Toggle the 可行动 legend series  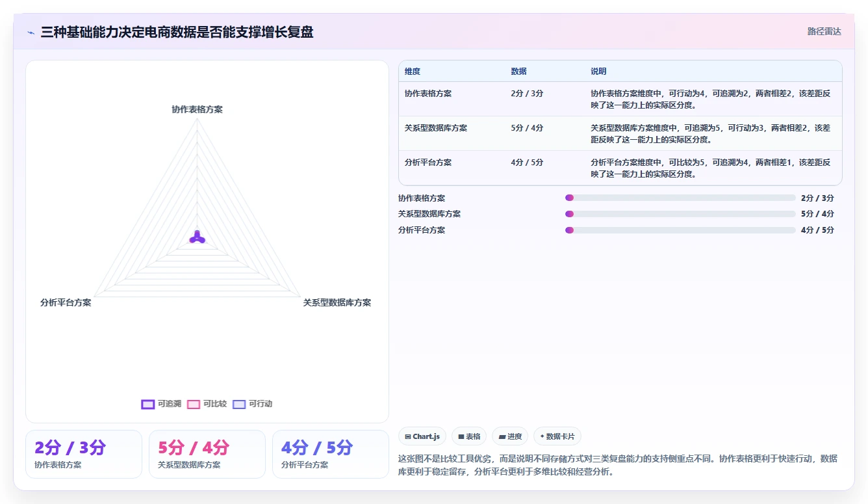(x=252, y=404)
